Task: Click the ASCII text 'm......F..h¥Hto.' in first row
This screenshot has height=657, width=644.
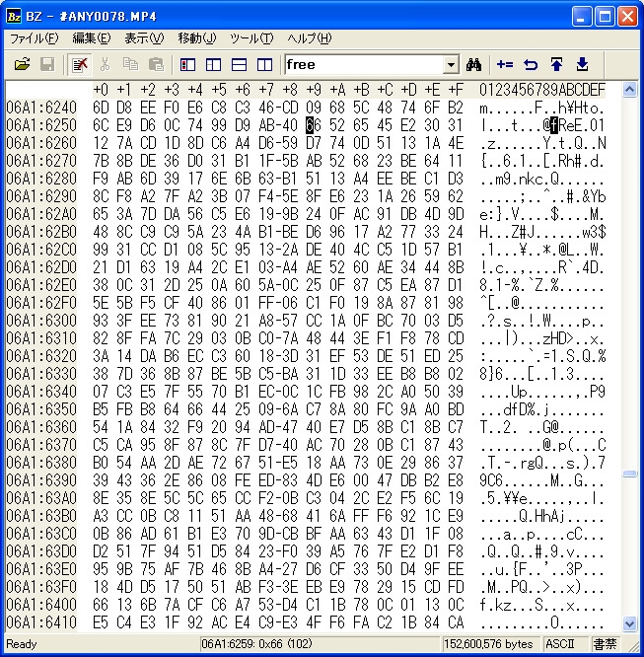Action: pos(541,108)
